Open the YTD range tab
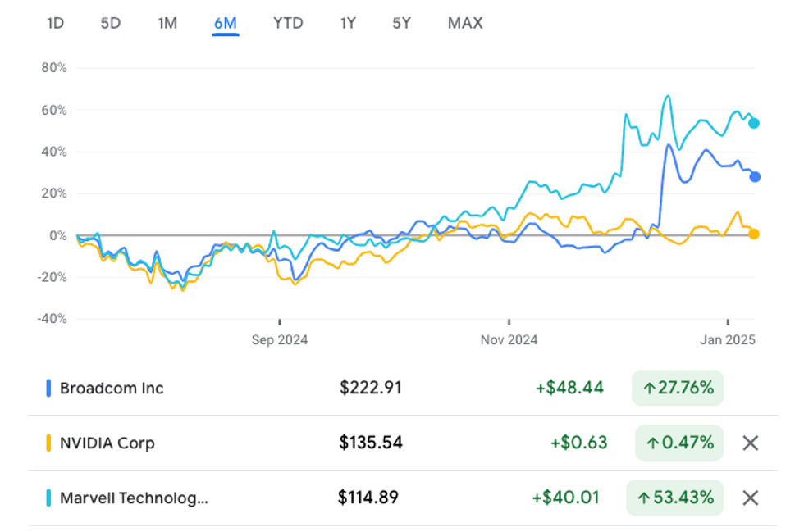The height and width of the screenshot is (532, 804). pyautogui.click(x=288, y=23)
